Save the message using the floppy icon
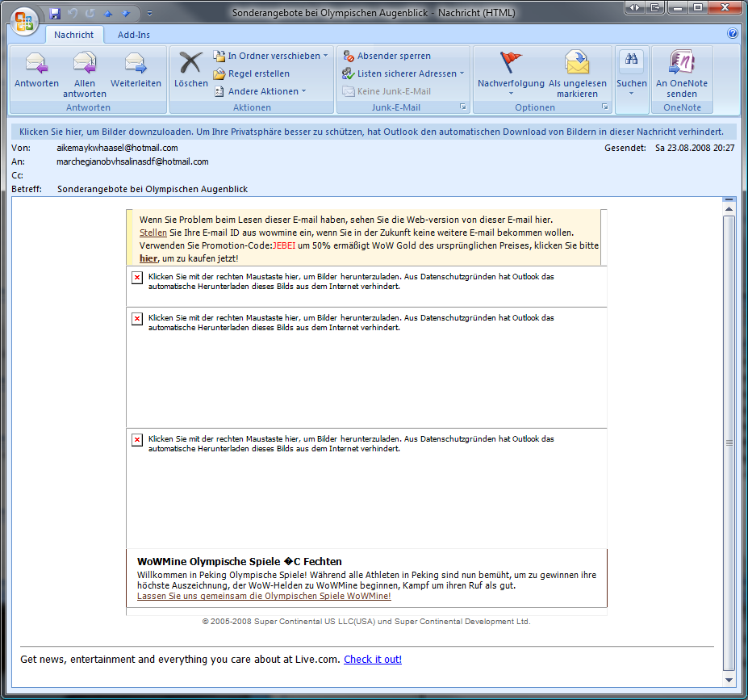Viewport: 748px width, 700px height. pos(55,14)
